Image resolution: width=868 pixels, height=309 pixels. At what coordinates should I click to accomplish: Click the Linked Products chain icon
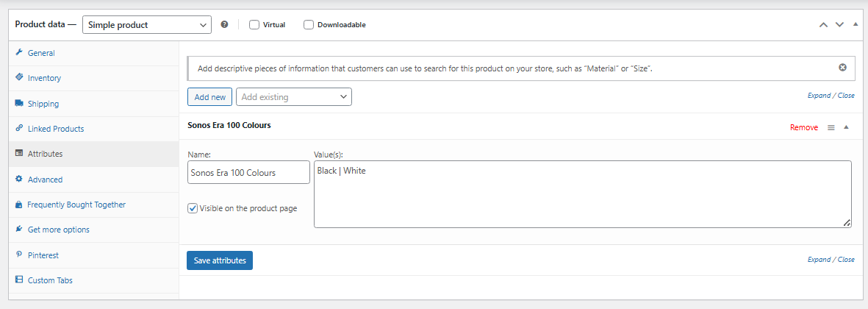19,128
